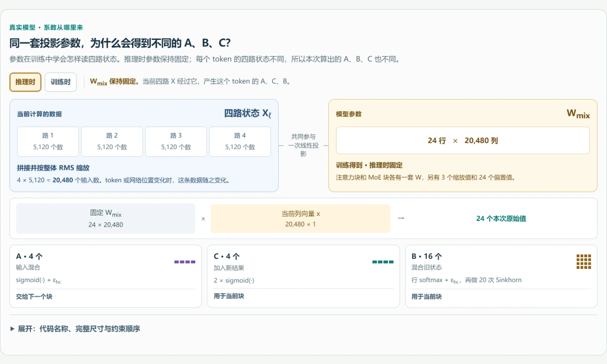Click the 固定 Wmix 24 × 20,480 block
The image size is (607, 364).
coord(106,218)
